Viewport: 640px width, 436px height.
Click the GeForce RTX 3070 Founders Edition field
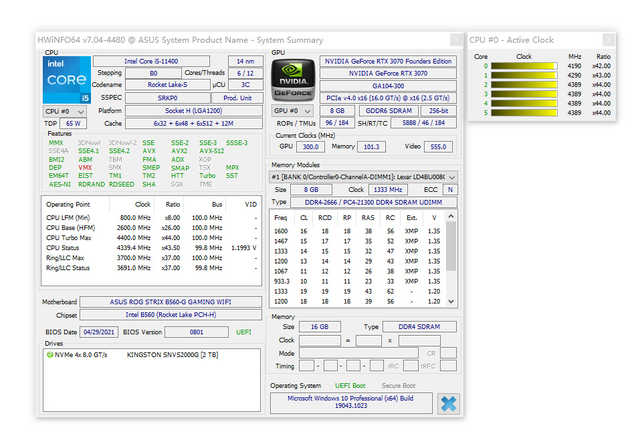tap(390, 61)
